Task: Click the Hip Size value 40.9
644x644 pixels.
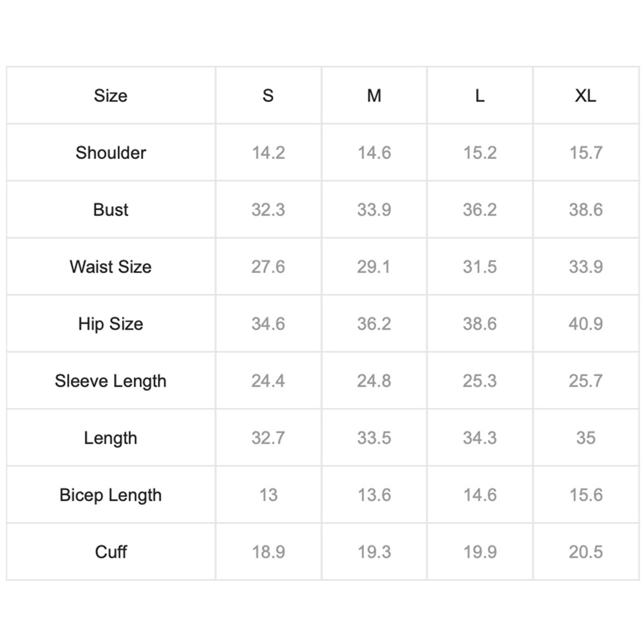Action: pos(585,324)
